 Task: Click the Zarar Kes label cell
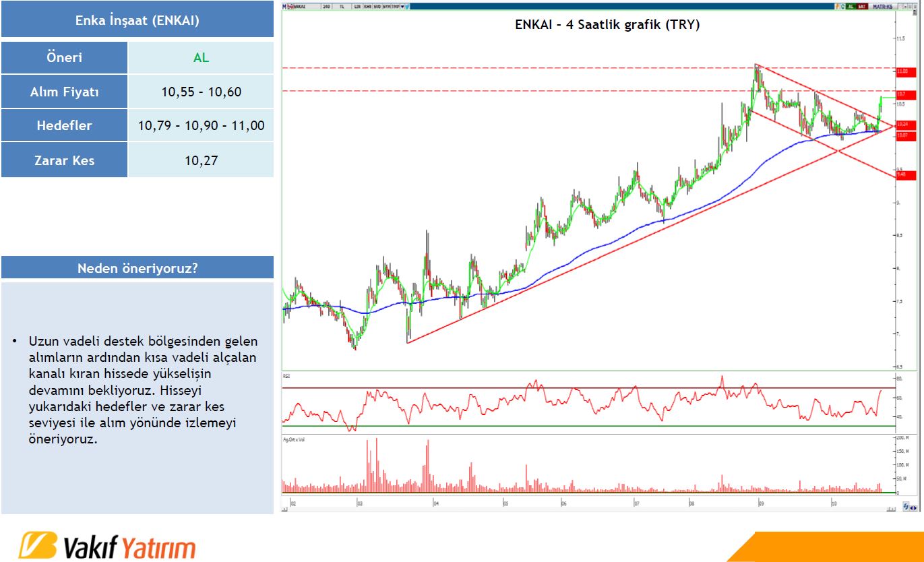pos(64,160)
